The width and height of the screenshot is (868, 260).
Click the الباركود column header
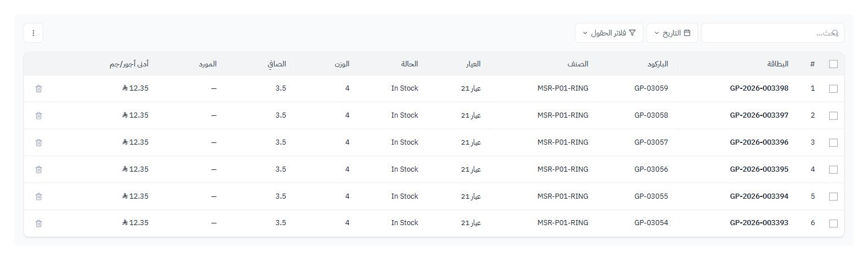pyautogui.click(x=657, y=64)
